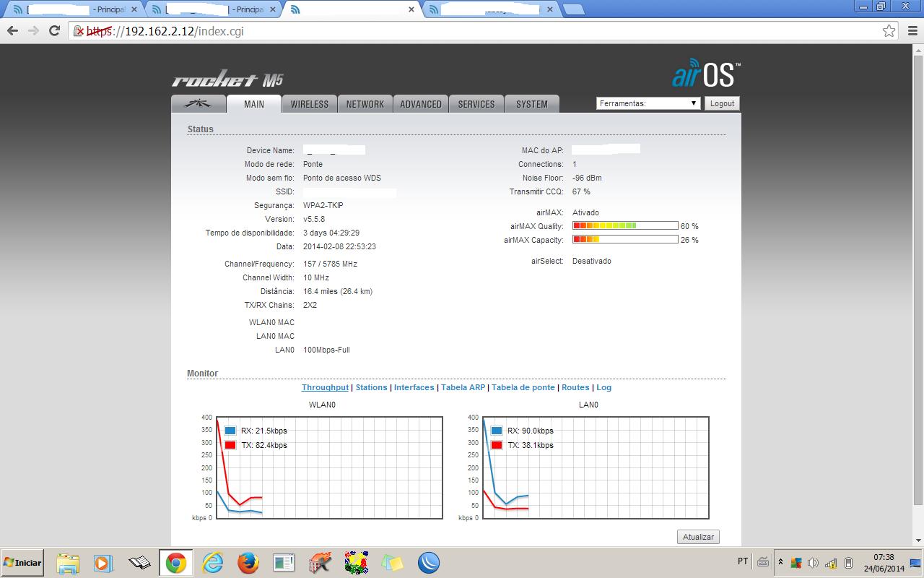The width and height of the screenshot is (924, 578).
Task: Select the SERVICES tab
Action: click(476, 104)
